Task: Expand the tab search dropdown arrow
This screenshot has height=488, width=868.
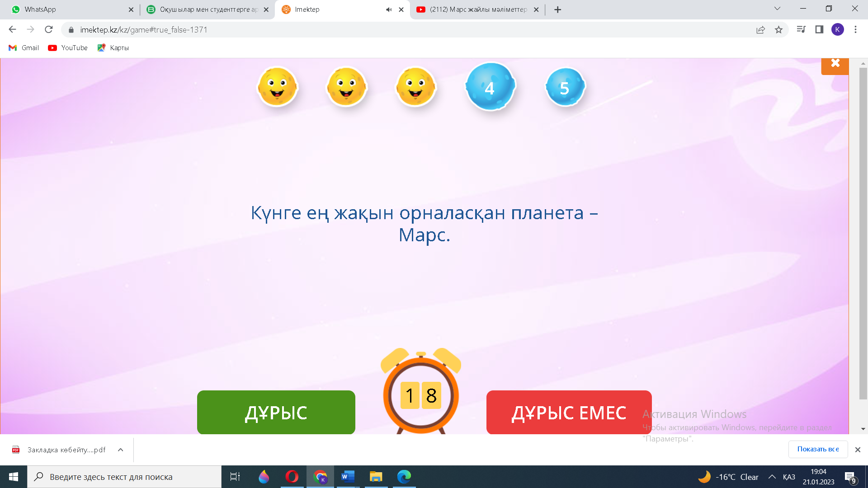Action: 777,9
